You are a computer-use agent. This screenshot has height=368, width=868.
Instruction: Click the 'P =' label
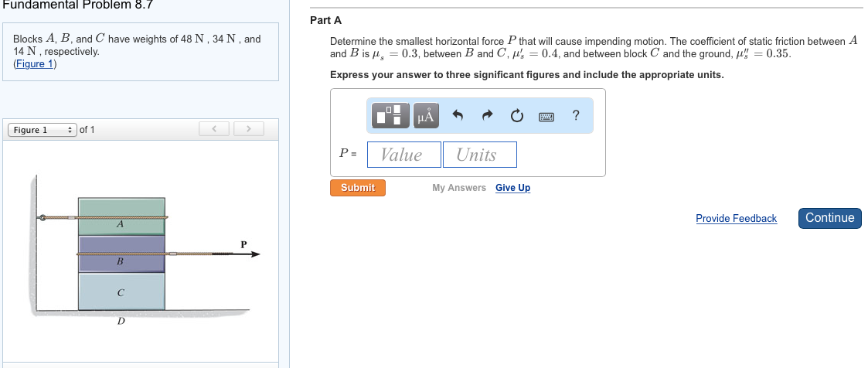click(x=348, y=154)
